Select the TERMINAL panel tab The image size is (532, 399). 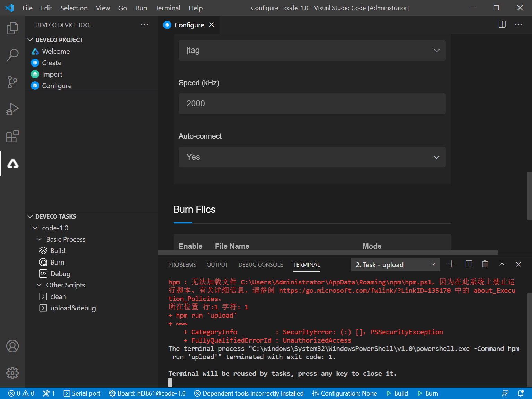[307, 265]
